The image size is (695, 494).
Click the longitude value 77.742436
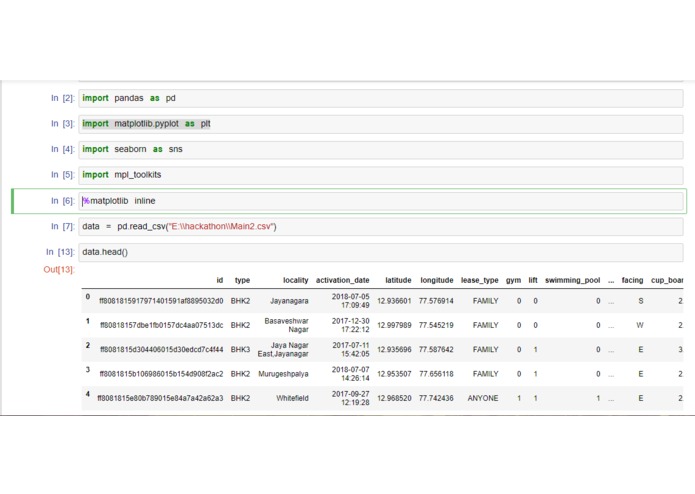click(x=437, y=399)
